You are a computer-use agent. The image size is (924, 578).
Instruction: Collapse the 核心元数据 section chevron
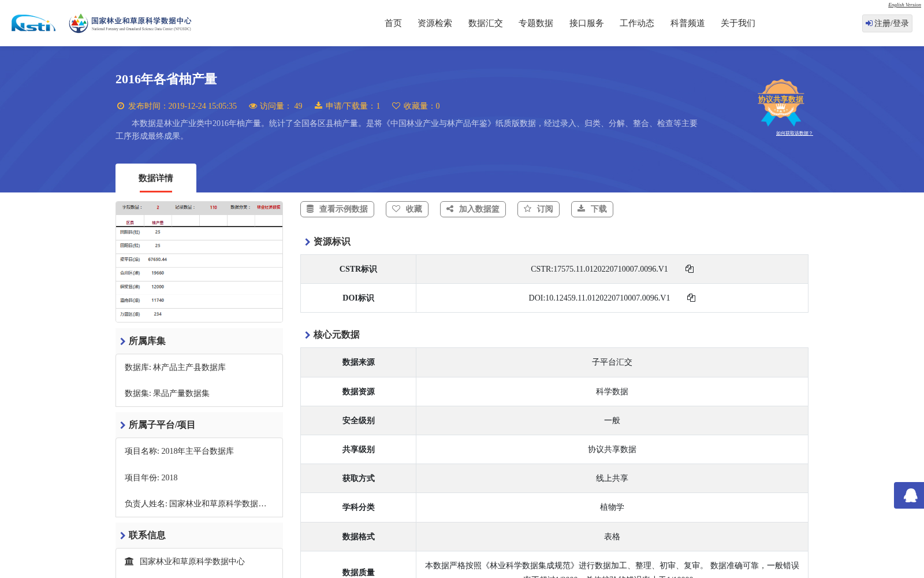[x=307, y=335]
